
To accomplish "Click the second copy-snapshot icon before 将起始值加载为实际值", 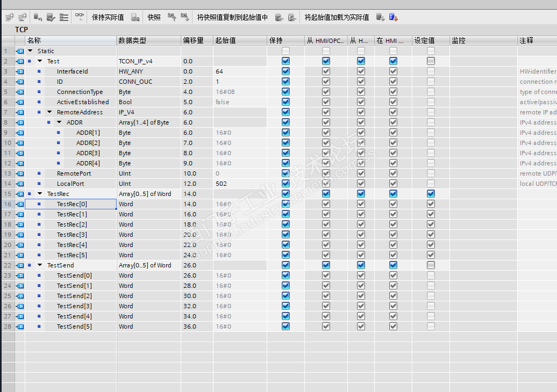I will click(292, 17).
